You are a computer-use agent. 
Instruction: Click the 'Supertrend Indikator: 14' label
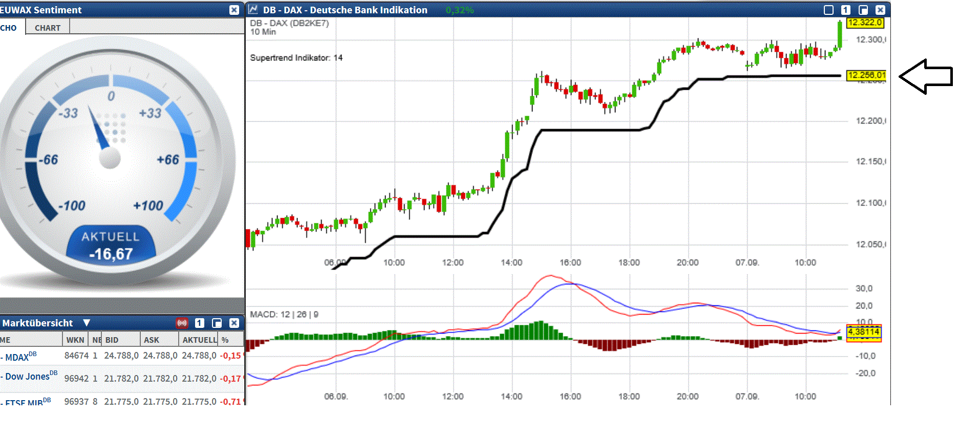(x=296, y=58)
